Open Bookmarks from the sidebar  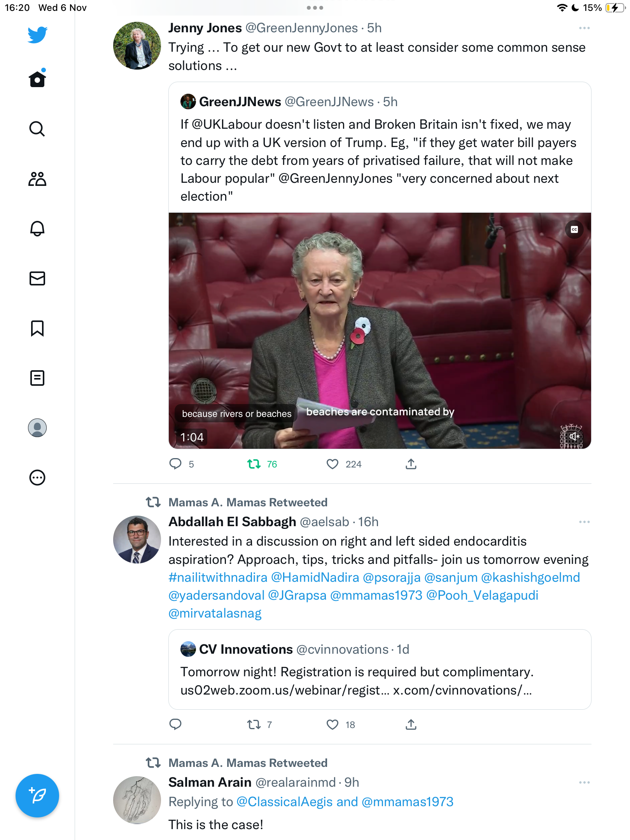tap(37, 328)
